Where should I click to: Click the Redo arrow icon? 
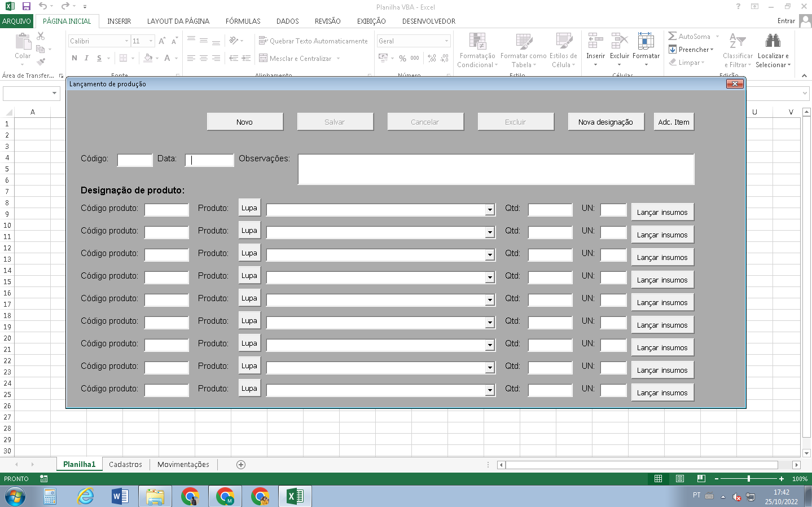tap(65, 7)
